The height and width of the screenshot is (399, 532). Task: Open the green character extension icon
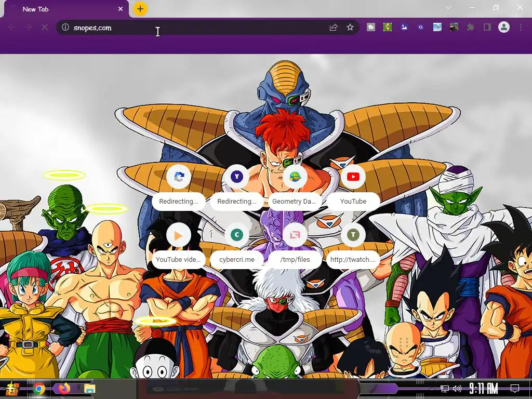(388, 27)
